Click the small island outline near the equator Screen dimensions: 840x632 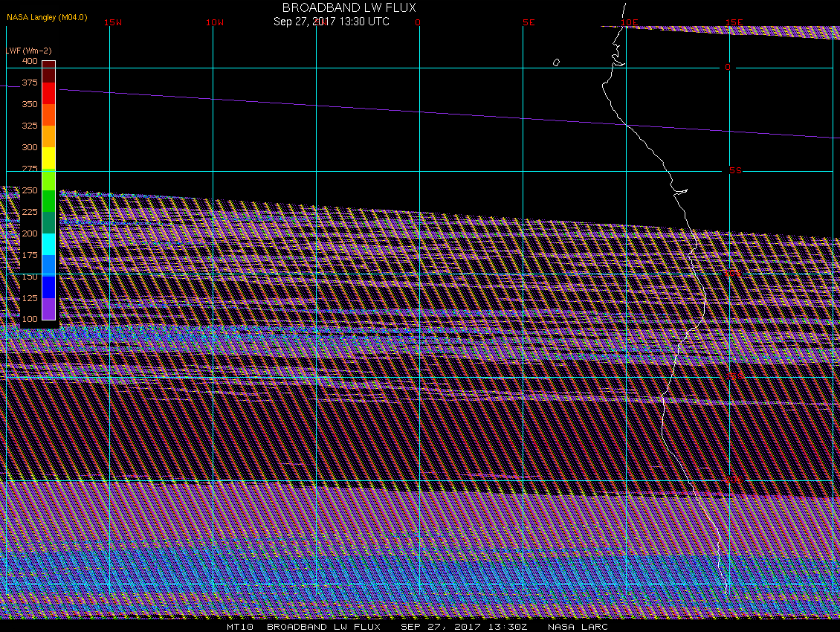tap(556, 62)
